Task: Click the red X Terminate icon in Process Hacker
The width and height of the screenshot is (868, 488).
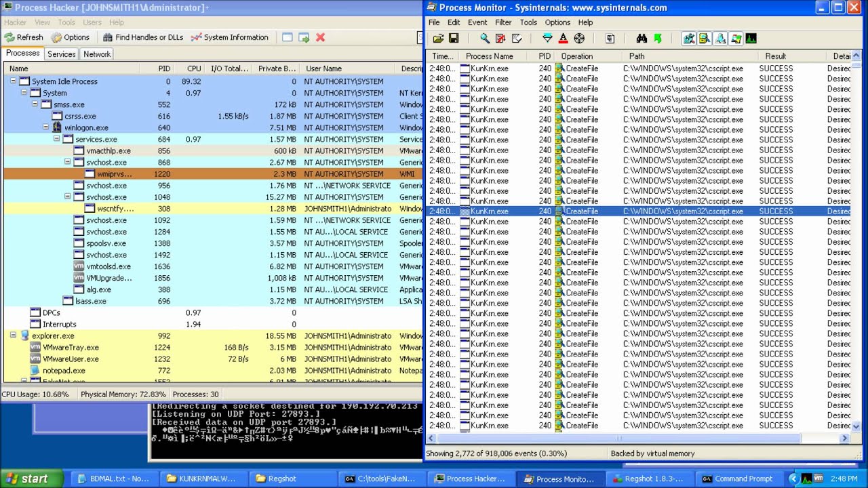Action: click(x=320, y=37)
